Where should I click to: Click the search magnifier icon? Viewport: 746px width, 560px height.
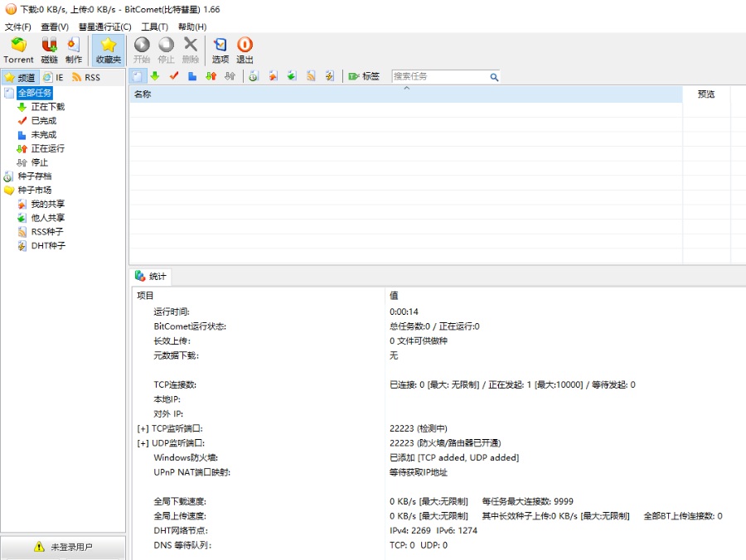pyautogui.click(x=494, y=76)
